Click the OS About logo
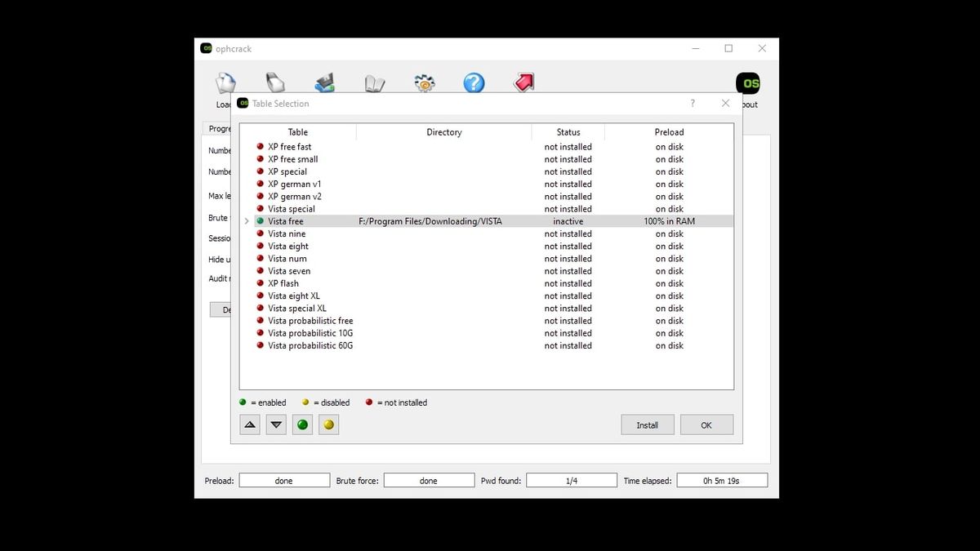980x551 pixels. (x=747, y=82)
